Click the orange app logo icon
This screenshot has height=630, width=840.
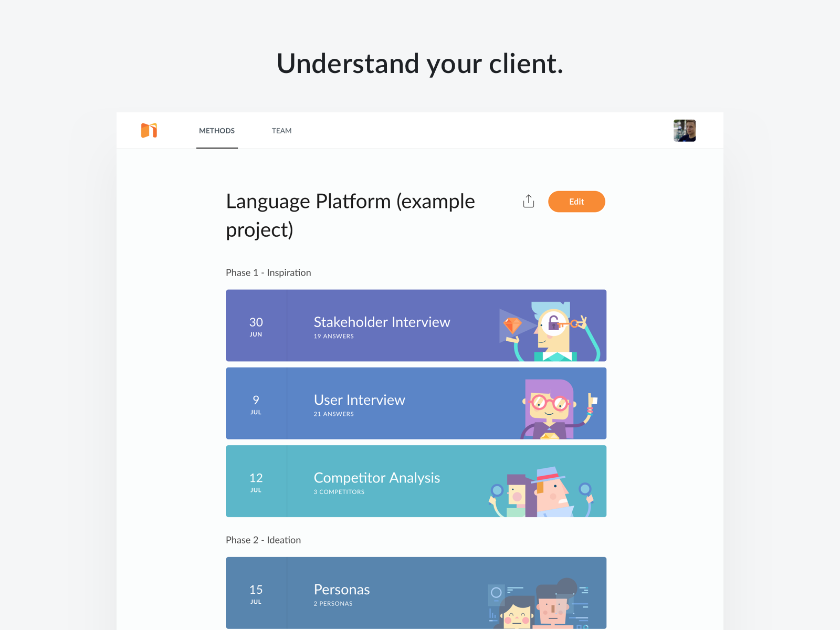(149, 130)
